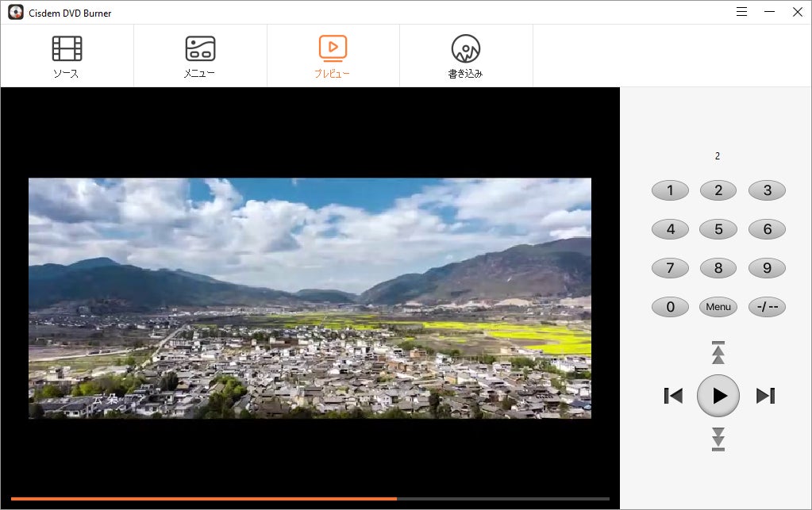812x510 pixels.
Task: Switch to the メニュー (Menu) tab
Action: 200,56
